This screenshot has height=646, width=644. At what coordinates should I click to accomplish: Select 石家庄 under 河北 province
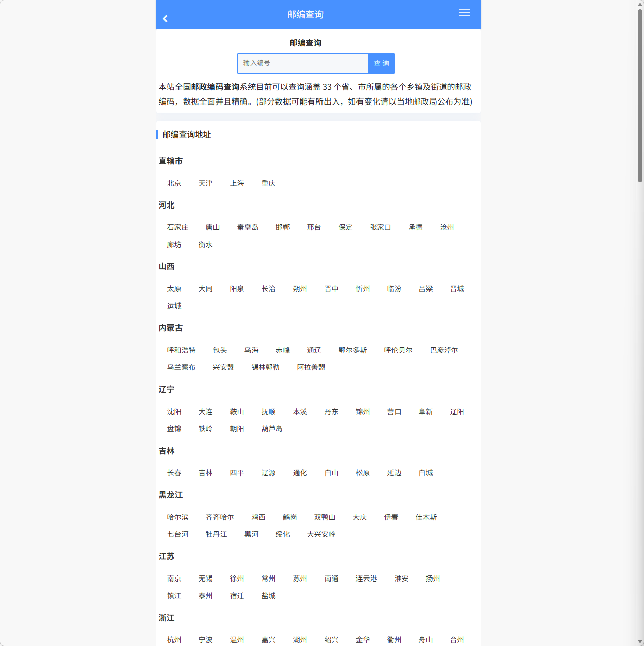178,227
